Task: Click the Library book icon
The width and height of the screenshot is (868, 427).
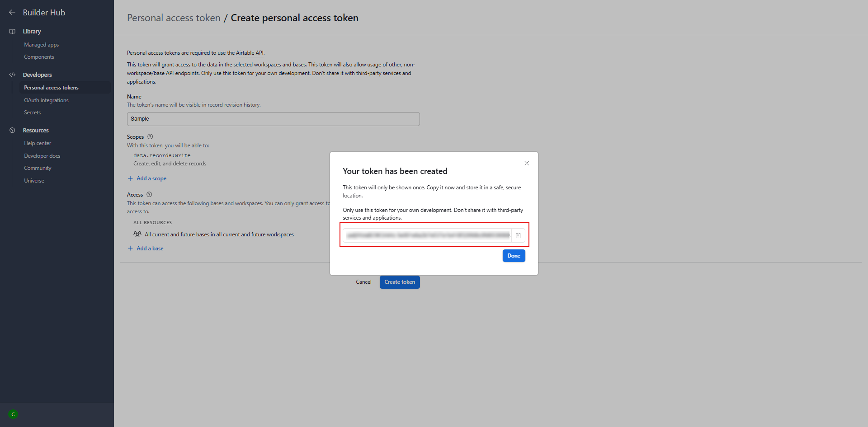Action: (x=12, y=32)
